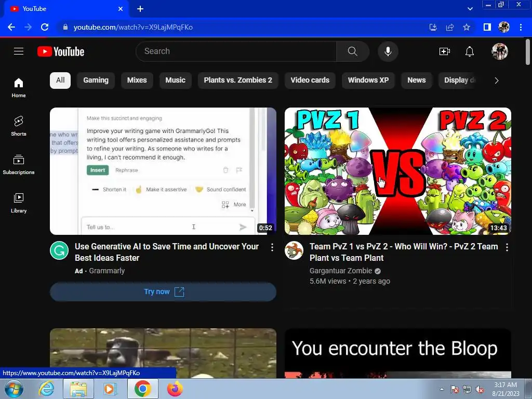This screenshot has width=532, height=399.
Task: Open Grammarly ad options menu
Action: [272, 247]
